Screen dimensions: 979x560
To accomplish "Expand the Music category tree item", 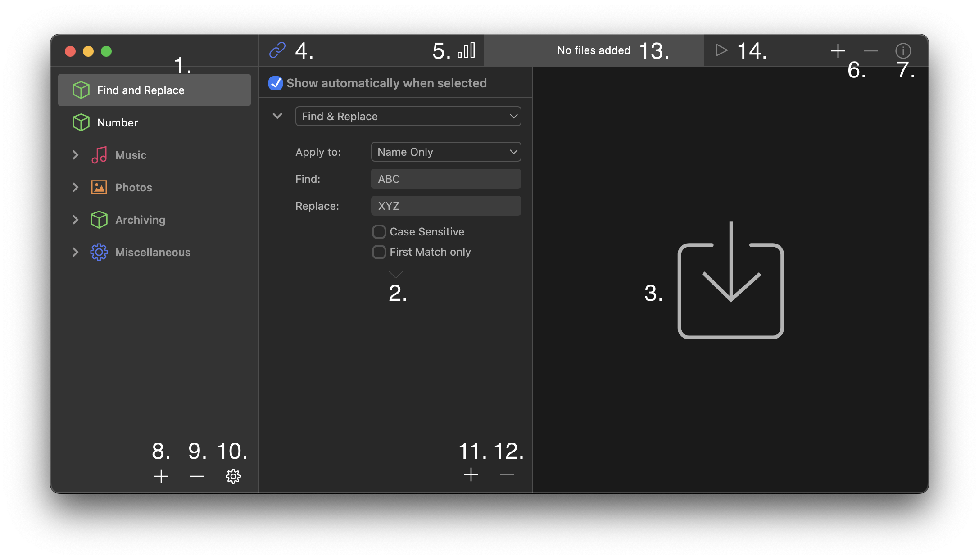I will pos(75,154).
